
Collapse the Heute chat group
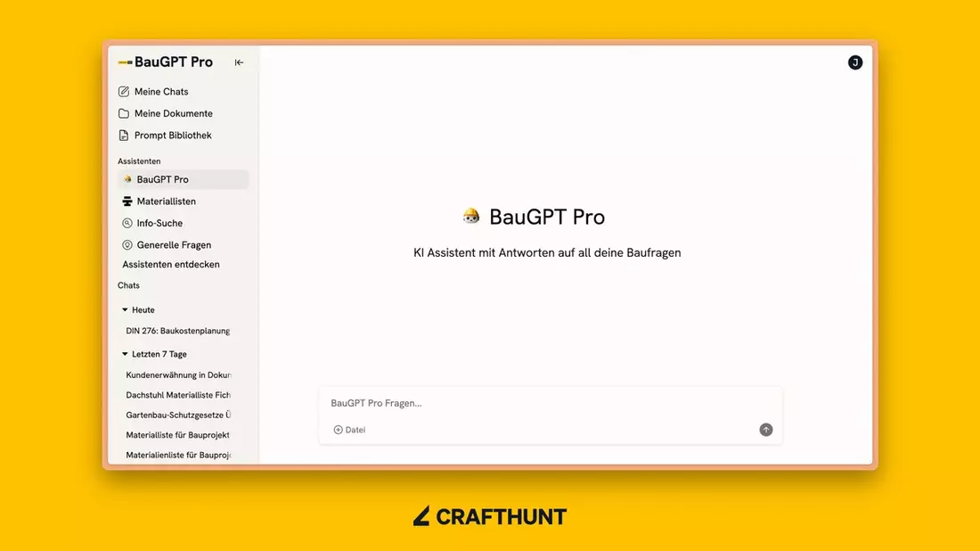pyautogui.click(x=139, y=310)
